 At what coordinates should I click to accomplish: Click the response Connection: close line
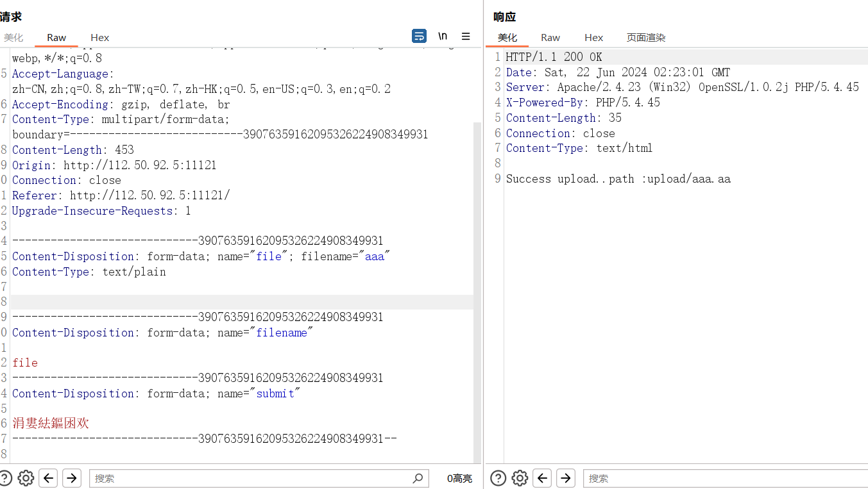pyautogui.click(x=561, y=133)
